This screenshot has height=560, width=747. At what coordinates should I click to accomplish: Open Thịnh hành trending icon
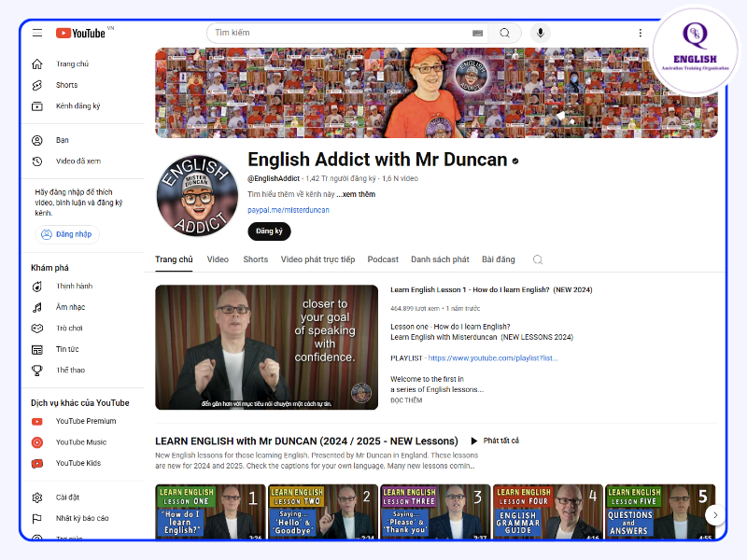tap(37, 287)
